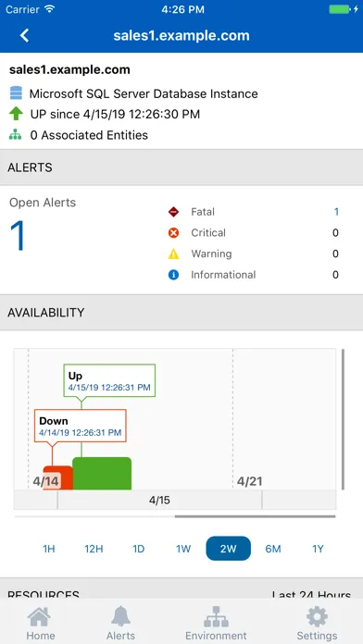Image resolution: width=363 pixels, height=644 pixels.
Task: Tap the green Up availability bar
Action: pyautogui.click(x=102, y=474)
